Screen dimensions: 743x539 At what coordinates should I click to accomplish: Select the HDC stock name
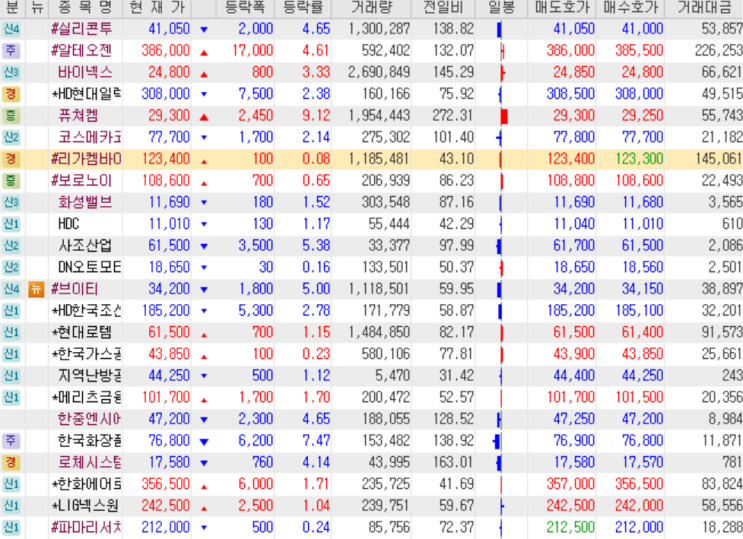click(x=69, y=224)
